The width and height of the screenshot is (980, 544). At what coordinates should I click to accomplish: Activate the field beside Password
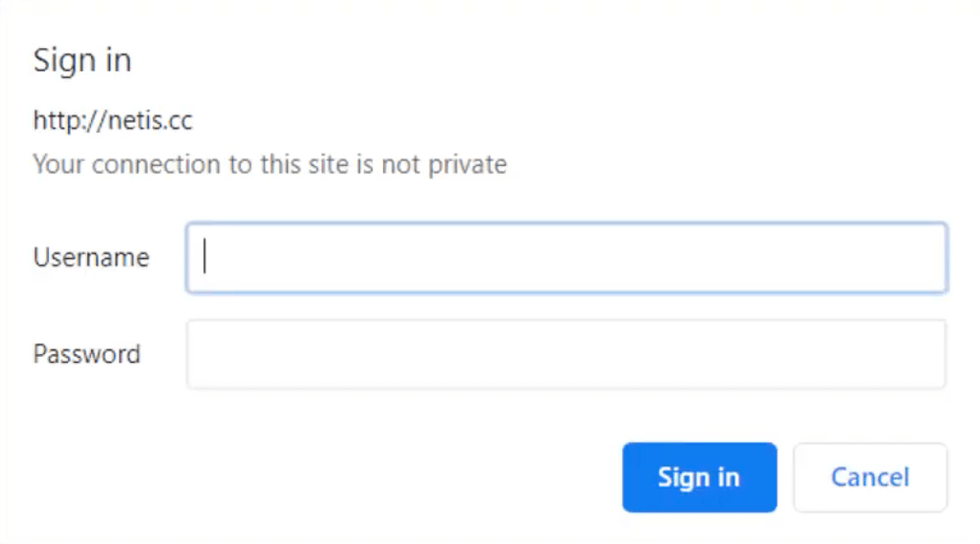(566, 354)
